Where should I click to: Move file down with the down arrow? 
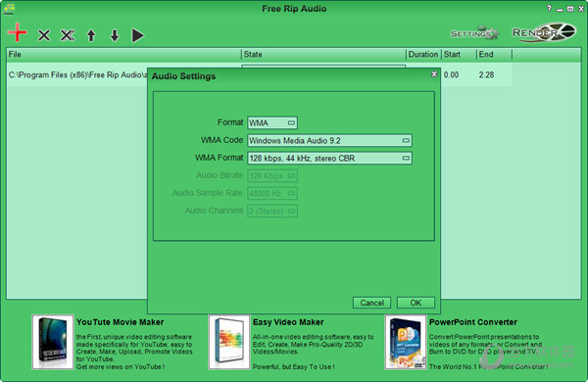pos(115,35)
